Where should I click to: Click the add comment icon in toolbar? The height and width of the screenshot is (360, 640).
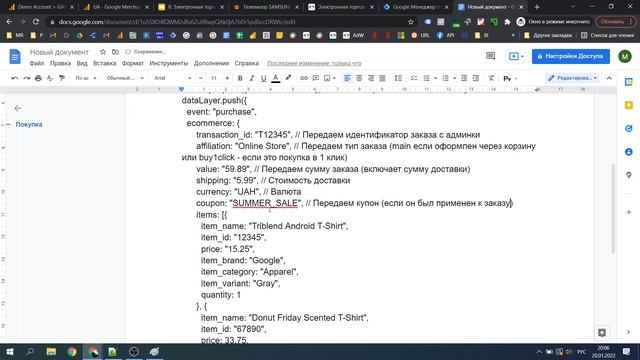[x=316, y=78]
